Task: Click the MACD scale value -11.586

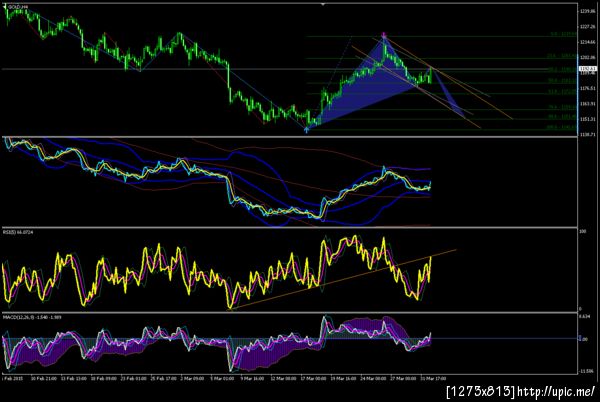Action: click(586, 371)
